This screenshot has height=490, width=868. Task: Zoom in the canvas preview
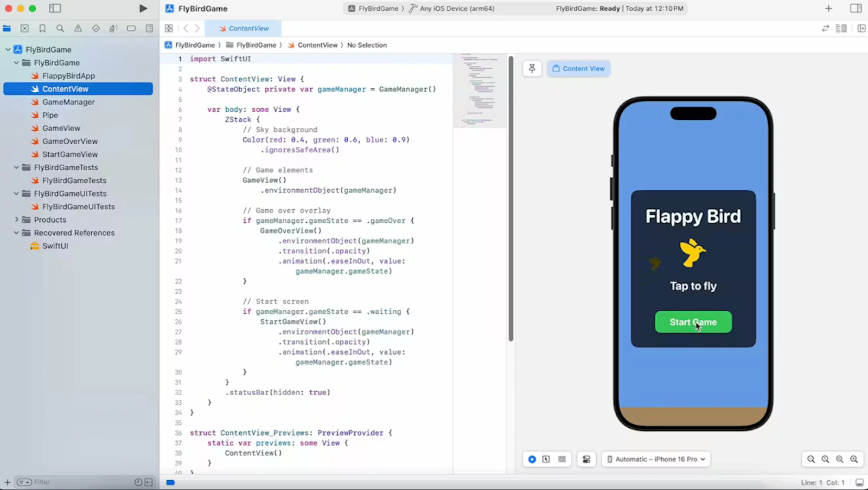coord(854,459)
